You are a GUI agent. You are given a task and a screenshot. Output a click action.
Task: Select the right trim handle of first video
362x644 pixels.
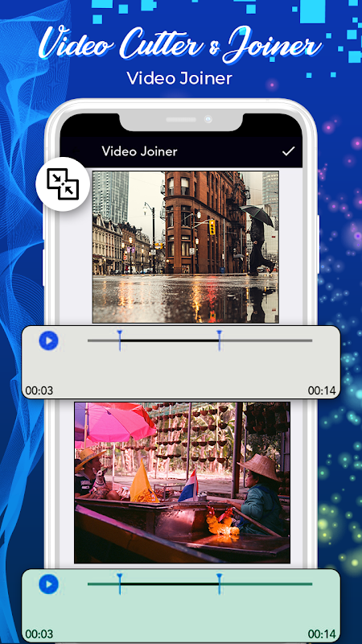tap(219, 340)
